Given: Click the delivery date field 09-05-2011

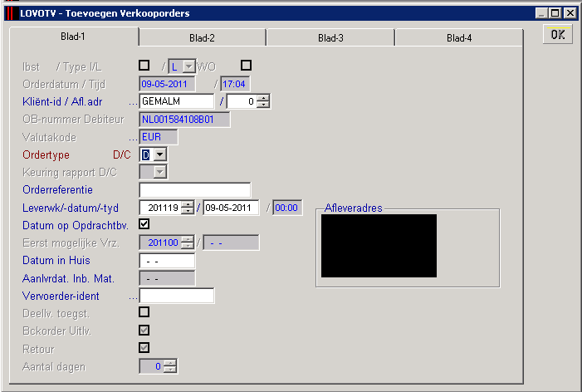Looking at the screenshot, I should pyautogui.click(x=231, y=208).
